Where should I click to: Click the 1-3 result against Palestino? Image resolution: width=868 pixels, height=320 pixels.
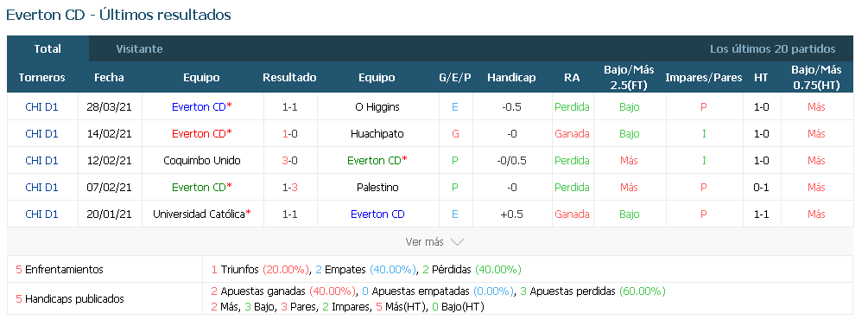pyautogui.click(x=289, y=187)
